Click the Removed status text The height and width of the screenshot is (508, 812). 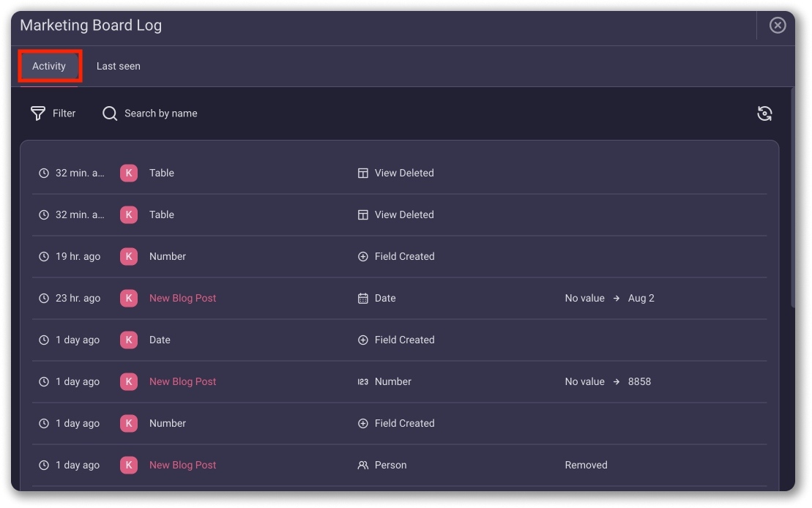586,465
